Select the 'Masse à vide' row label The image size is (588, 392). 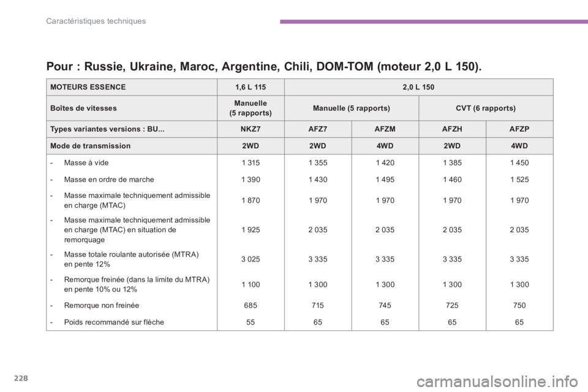[86, 163]
